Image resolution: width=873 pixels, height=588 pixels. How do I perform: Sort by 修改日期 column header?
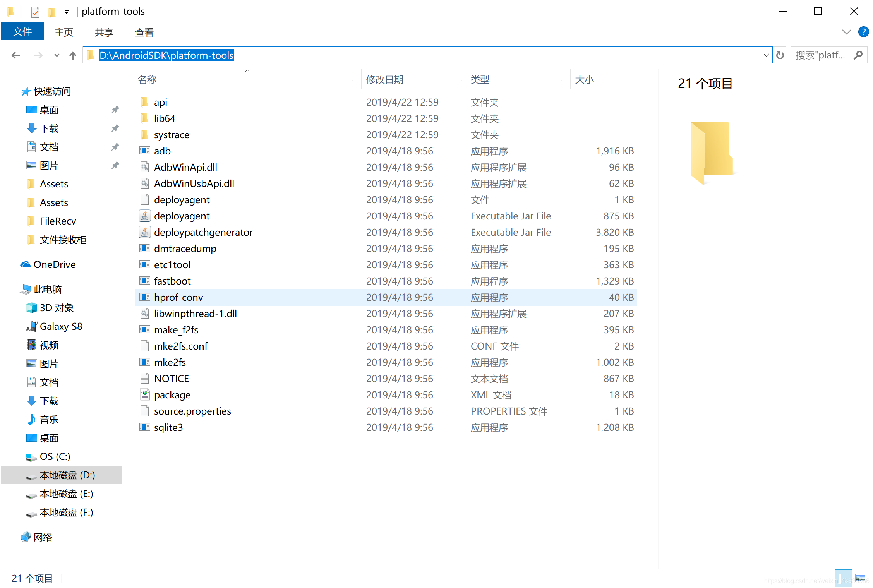click(385, 80)
